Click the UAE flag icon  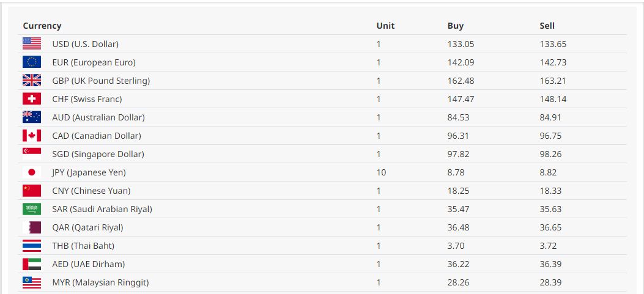point(32,264)
